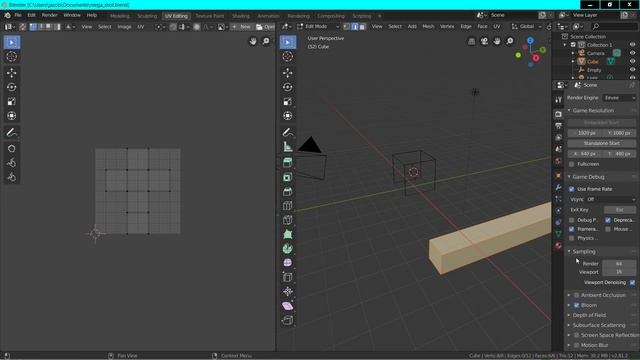Open the Global transform orientation dropdown
Image resolution: width=640 pixels, height=360 pixels.
click(x=527, y=27)
